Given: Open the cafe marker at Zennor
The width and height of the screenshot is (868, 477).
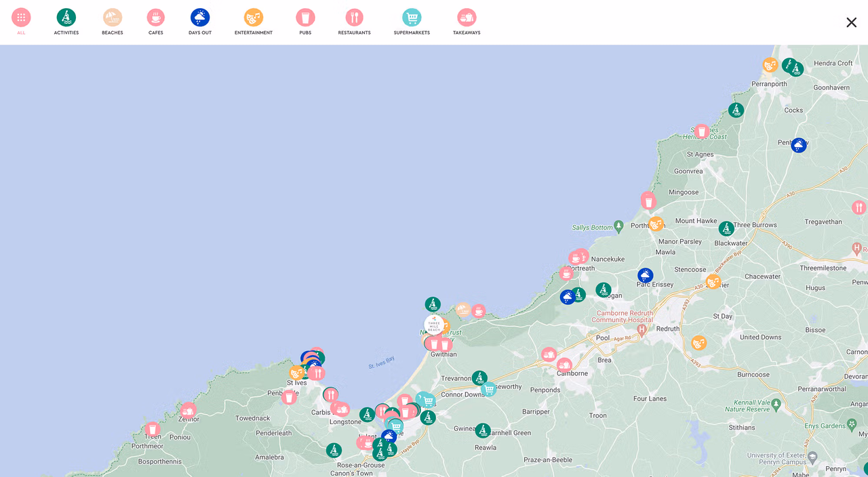Looking at the screenshot, I should coord(189,410).
